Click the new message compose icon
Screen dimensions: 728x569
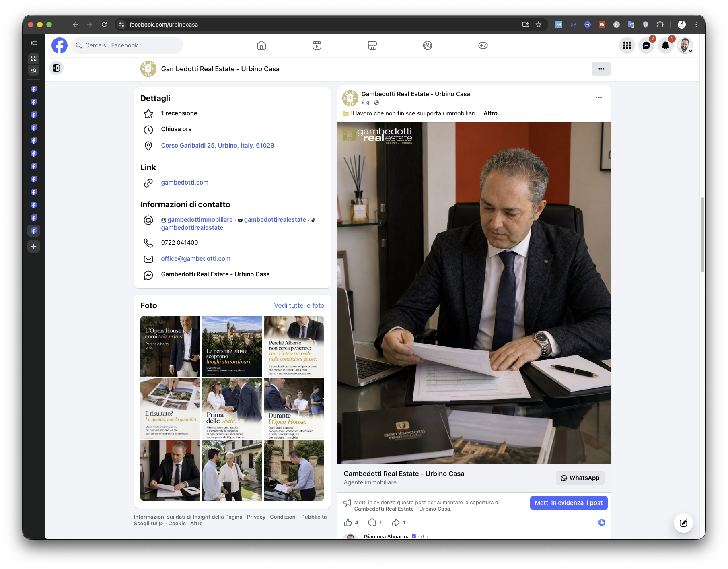click(x=683, y=523)
